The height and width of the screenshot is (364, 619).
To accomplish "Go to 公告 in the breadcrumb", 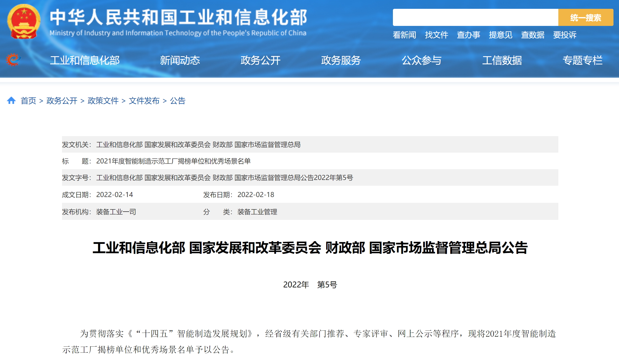I will point(178,101).
